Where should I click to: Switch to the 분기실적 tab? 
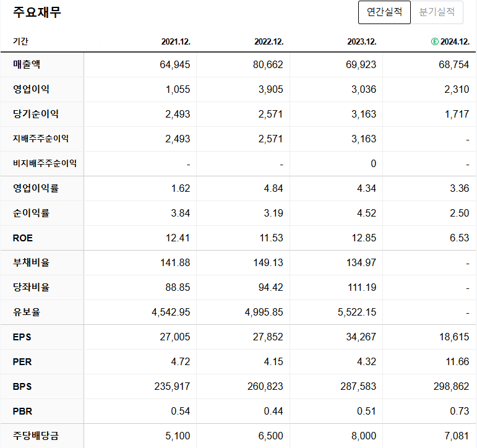[x=437, y=12]
